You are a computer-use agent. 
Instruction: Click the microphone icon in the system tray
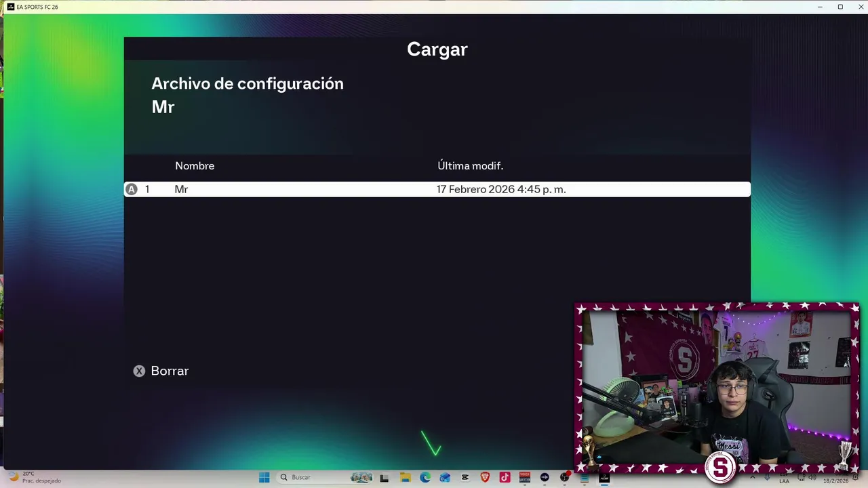click(x=767, y=477)
